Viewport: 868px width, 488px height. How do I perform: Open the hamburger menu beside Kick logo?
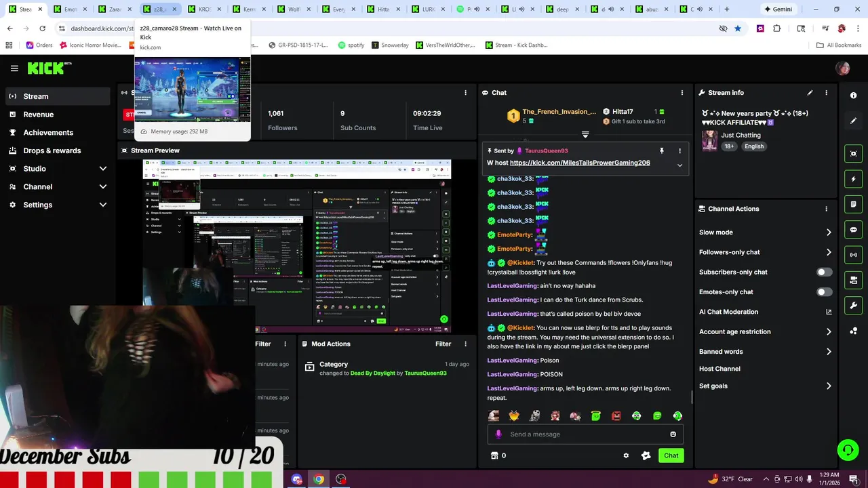click(14, 68)
